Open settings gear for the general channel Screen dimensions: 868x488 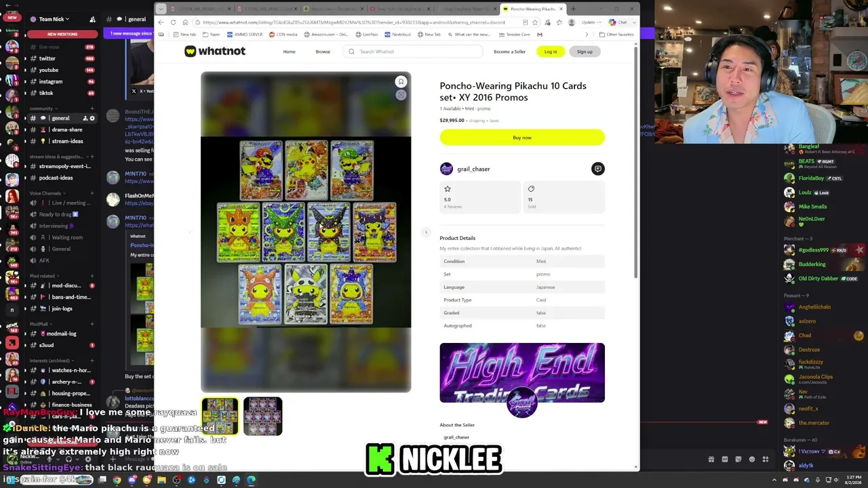pos(92,119)
